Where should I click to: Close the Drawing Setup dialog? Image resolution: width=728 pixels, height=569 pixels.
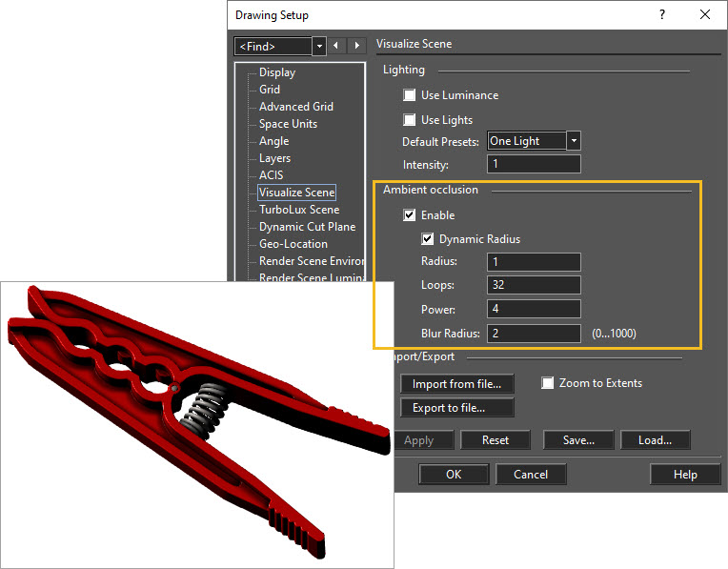[705, 14]
